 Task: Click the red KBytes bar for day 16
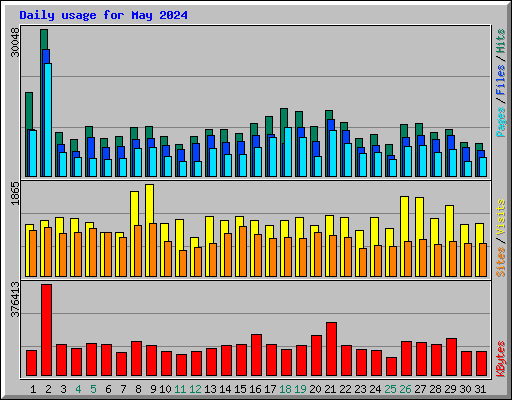[x=256, y=355]
